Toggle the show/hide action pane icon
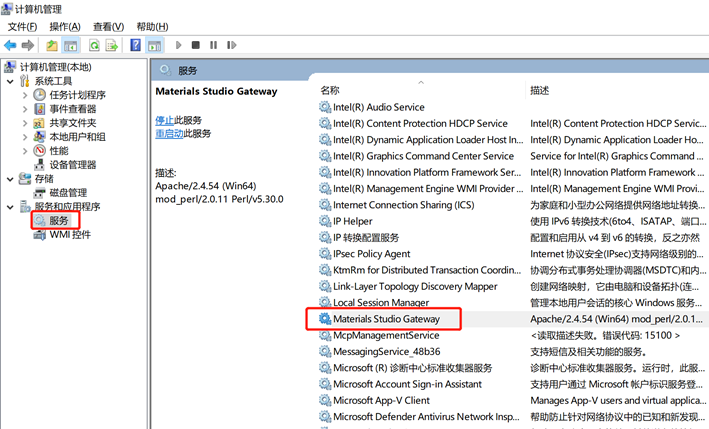Screen dimensions: 709x429 (x=155, y=45)
